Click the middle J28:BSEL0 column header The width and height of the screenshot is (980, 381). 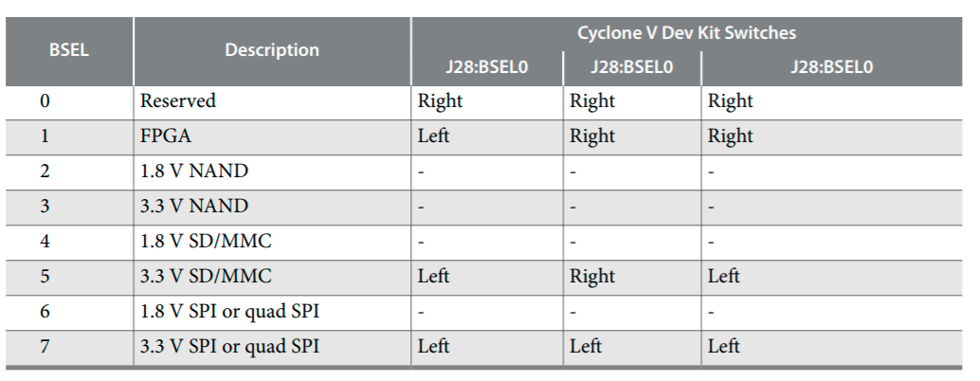click(x=631, y=67)
